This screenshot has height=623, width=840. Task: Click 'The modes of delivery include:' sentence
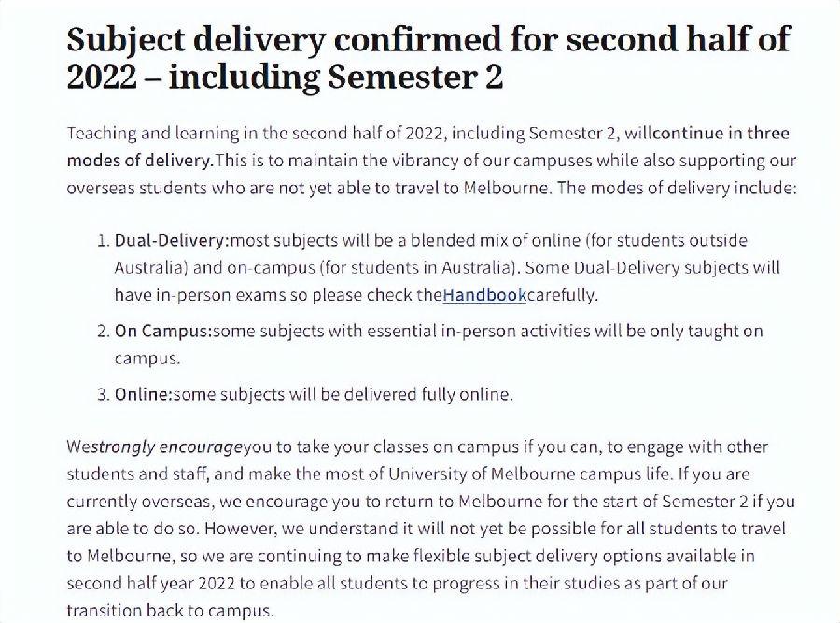[679, 187]
